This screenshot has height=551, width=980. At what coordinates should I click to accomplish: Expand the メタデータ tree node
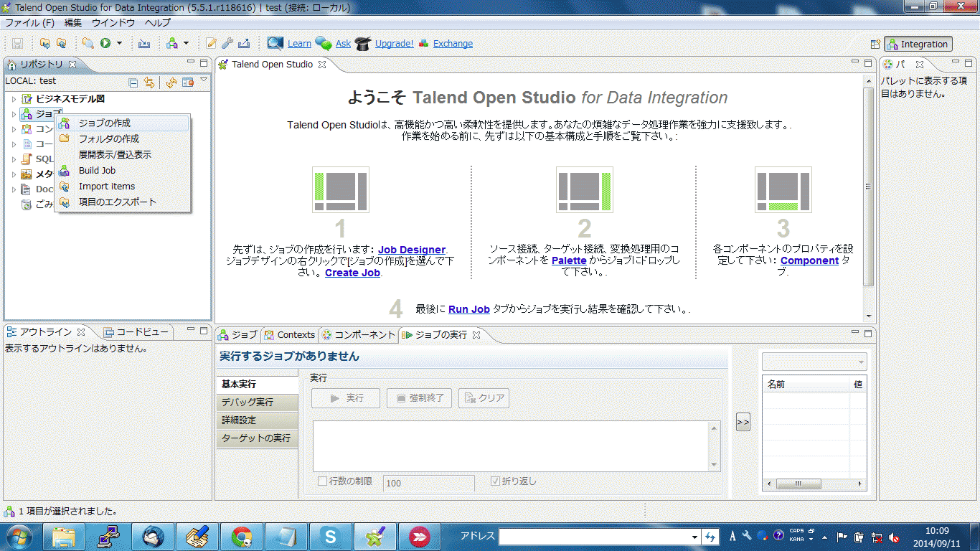coord(14,174)
